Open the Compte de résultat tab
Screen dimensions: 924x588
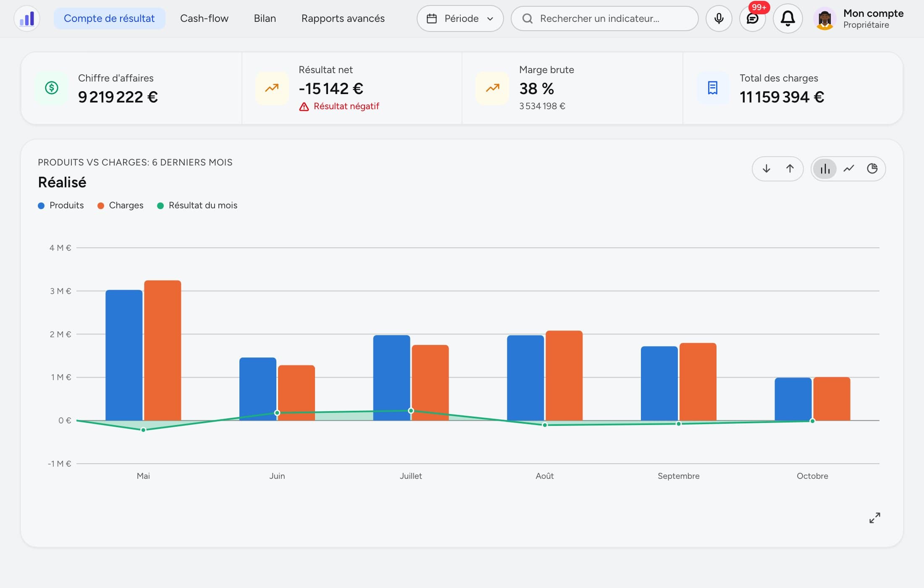109,18
